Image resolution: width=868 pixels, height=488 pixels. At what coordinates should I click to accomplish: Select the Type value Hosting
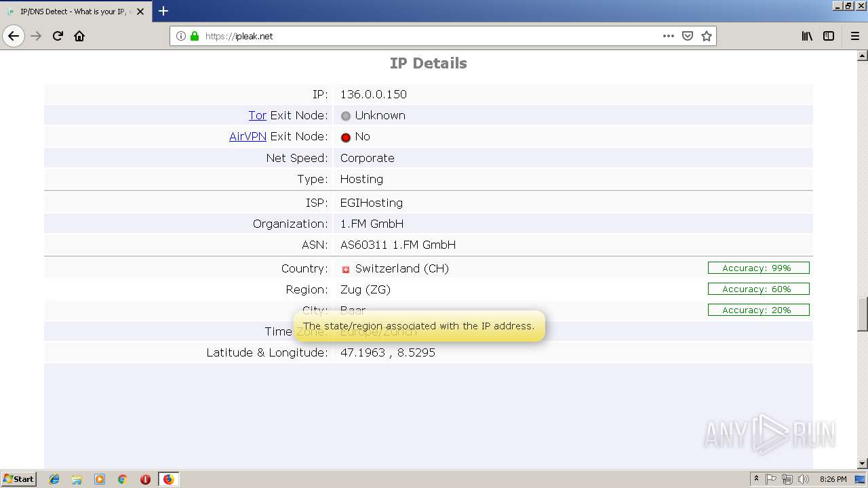[361, 179]
